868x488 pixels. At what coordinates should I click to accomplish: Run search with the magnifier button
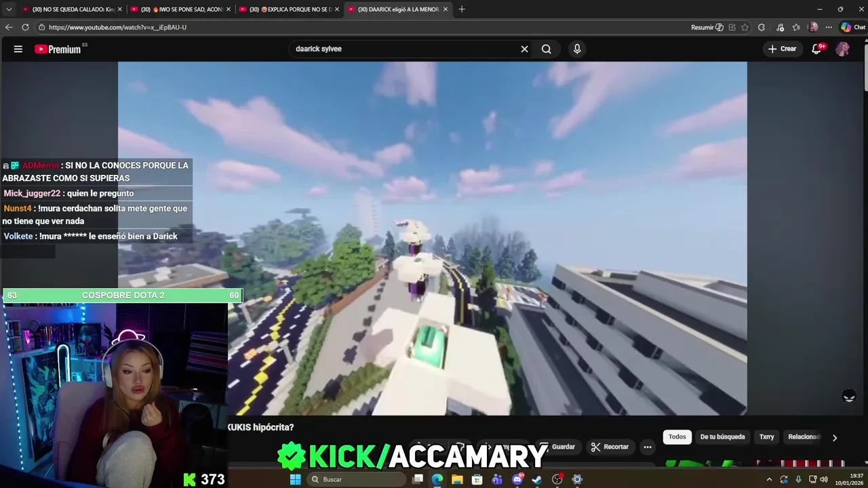(547, 49)
